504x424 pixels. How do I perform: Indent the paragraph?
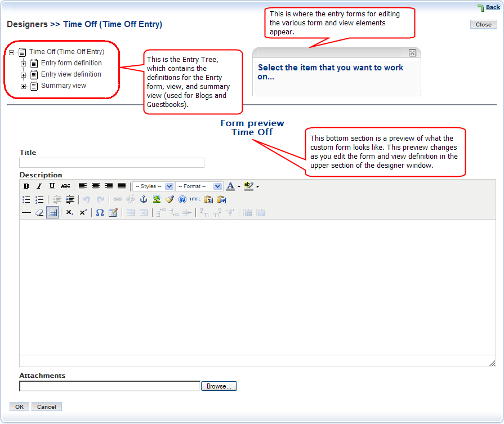(70, 200)
